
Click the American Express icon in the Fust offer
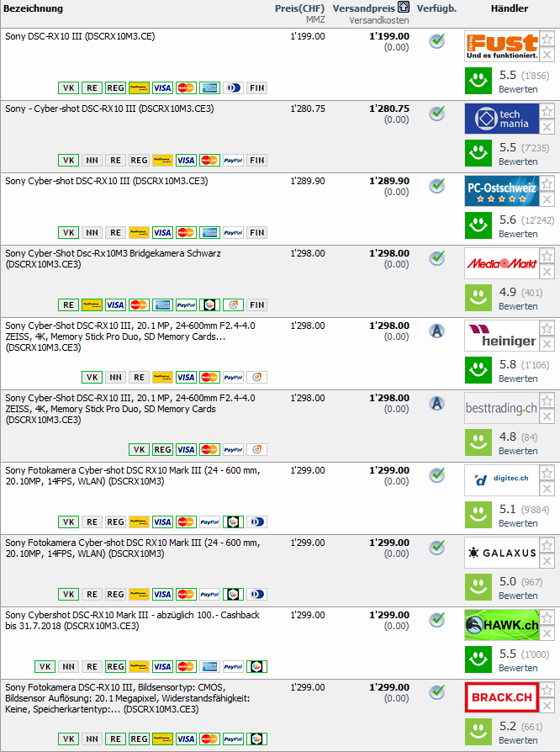(209, 87)
